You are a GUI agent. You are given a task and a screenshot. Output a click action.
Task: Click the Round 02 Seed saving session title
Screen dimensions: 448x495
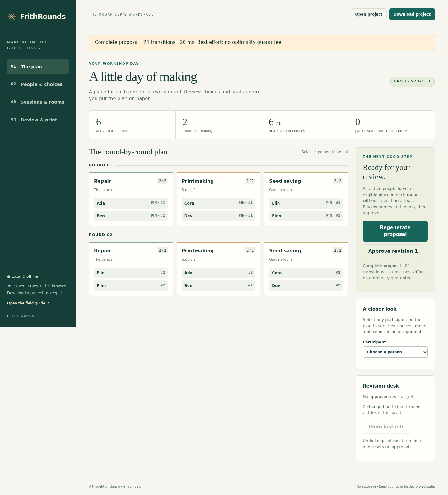[285, 251]
